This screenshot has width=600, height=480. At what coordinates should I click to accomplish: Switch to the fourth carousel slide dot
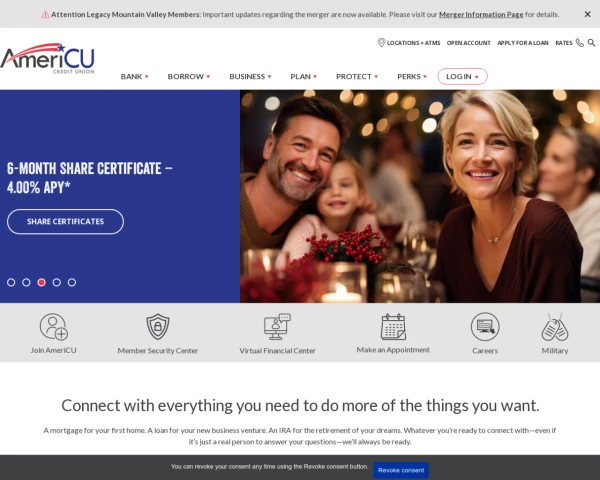point(57,282)
